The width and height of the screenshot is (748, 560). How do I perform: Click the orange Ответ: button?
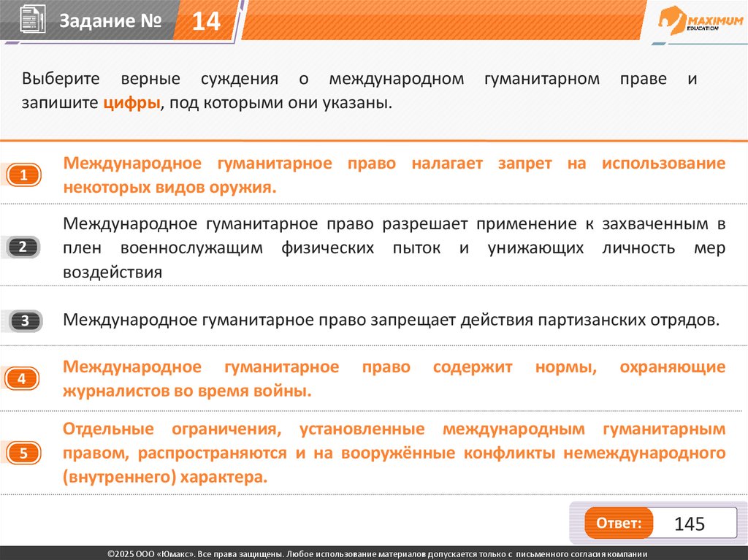pos(618,523)
